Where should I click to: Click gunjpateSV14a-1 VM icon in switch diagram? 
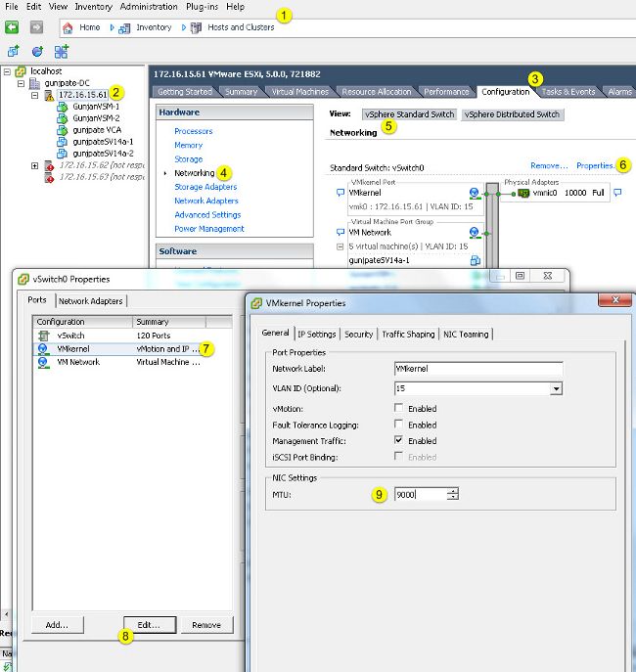tap(475, 260)
